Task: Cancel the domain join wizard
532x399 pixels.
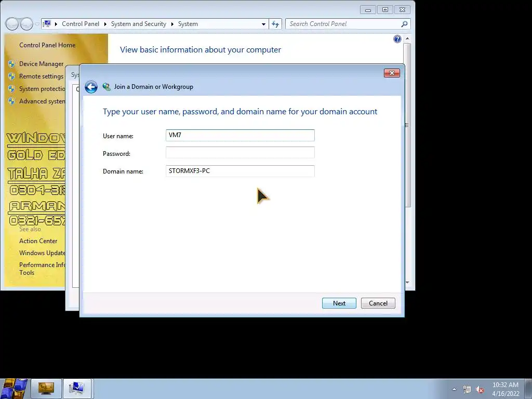Action: [378, 303]
